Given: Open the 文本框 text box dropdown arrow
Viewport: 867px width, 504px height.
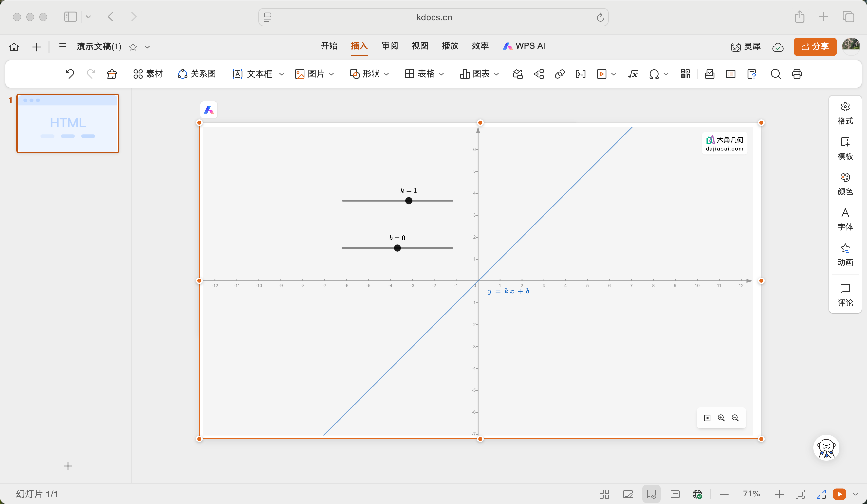Looking at the screenshot, I should 282,74.
